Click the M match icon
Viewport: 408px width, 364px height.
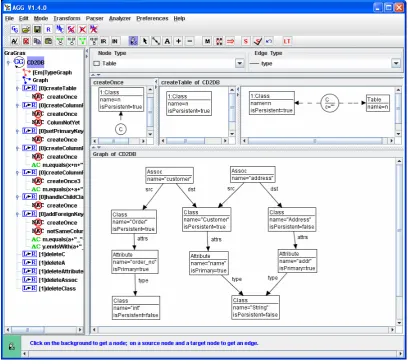[x=208, y=41]
